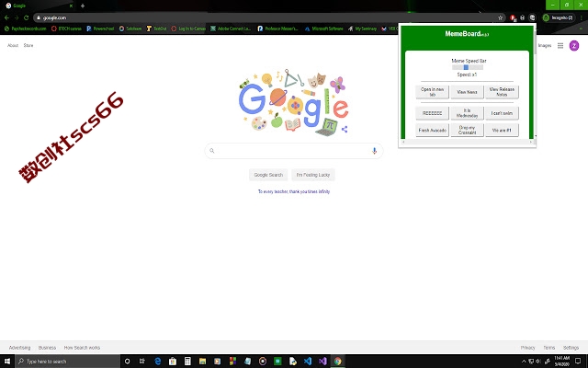Image resolution: width=588 pixels, height=368 pixels.
Task: Open the Chrome three-dot menu
Action: [x=582, y=17]
